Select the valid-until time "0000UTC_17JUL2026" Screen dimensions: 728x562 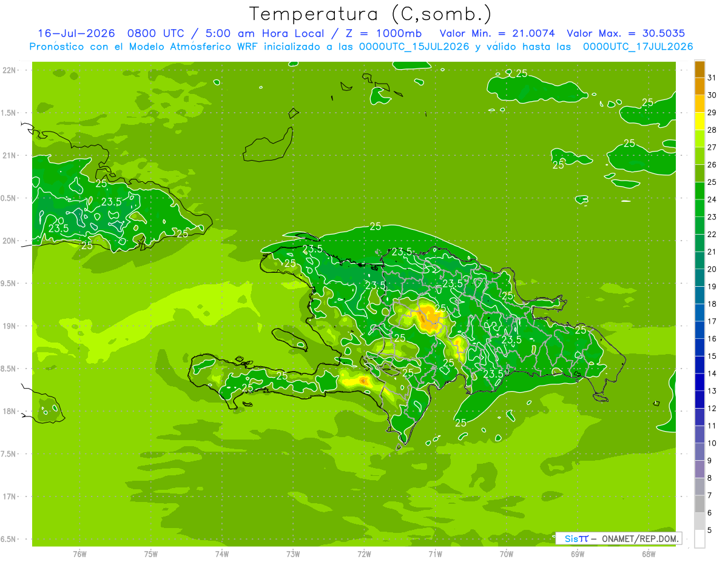638,47
